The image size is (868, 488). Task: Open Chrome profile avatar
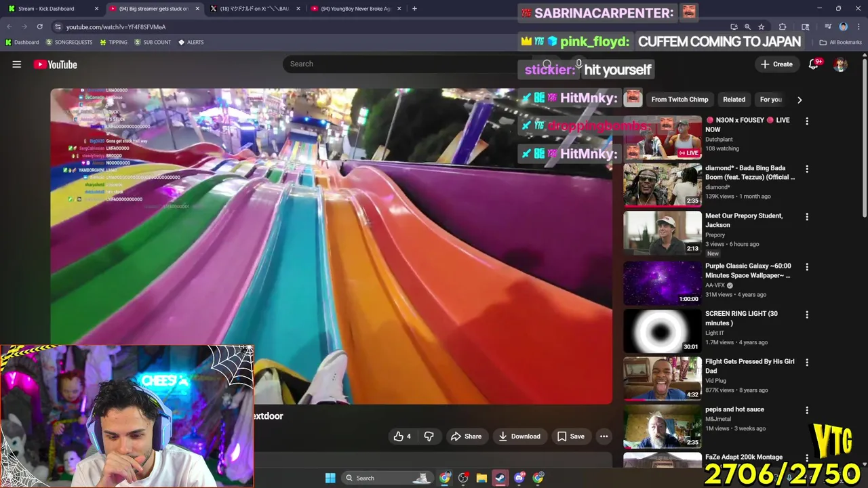click(843, 27)
